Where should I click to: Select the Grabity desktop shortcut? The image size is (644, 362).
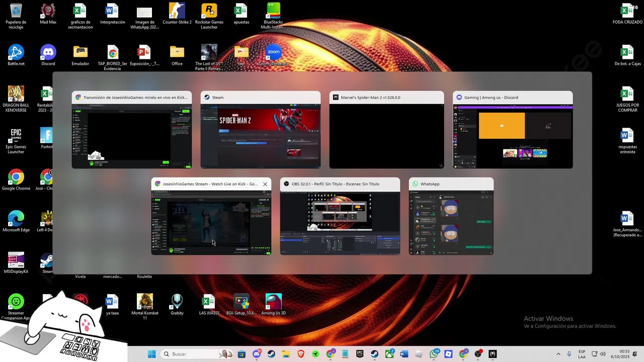[x=177, y=305]
